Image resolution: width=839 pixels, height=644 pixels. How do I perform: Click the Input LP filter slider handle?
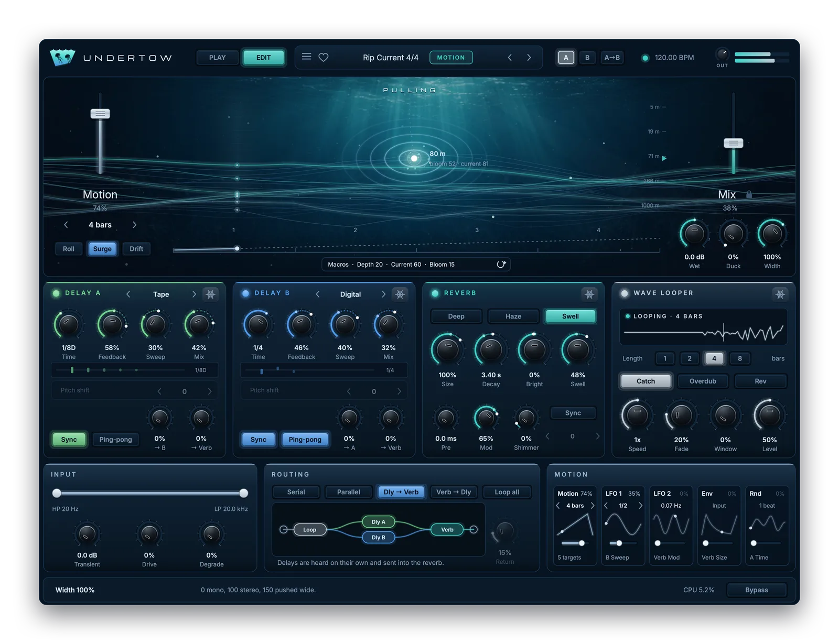[x=243, y=493]
